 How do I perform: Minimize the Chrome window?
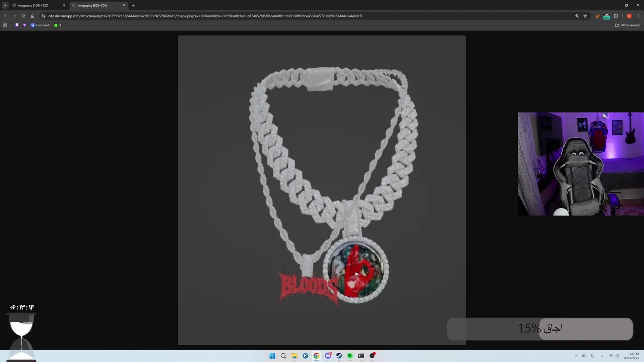[x=615, y=5]
